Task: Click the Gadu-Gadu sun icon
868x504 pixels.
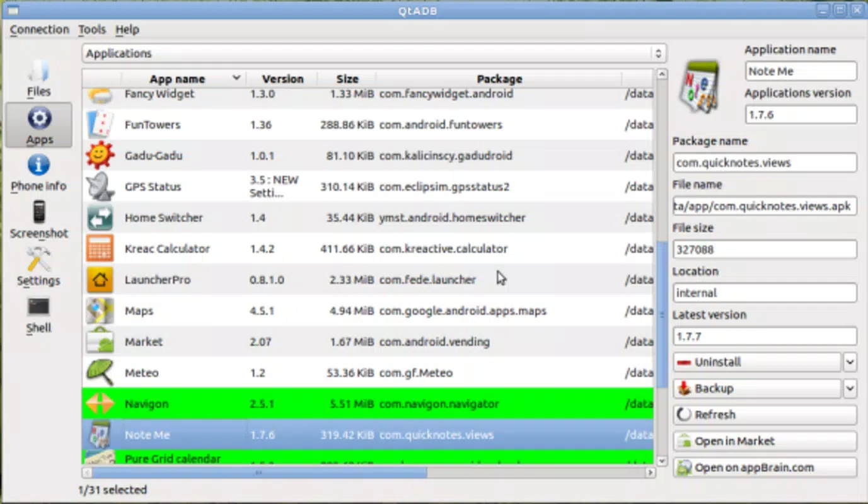Action: pos(100,156)
